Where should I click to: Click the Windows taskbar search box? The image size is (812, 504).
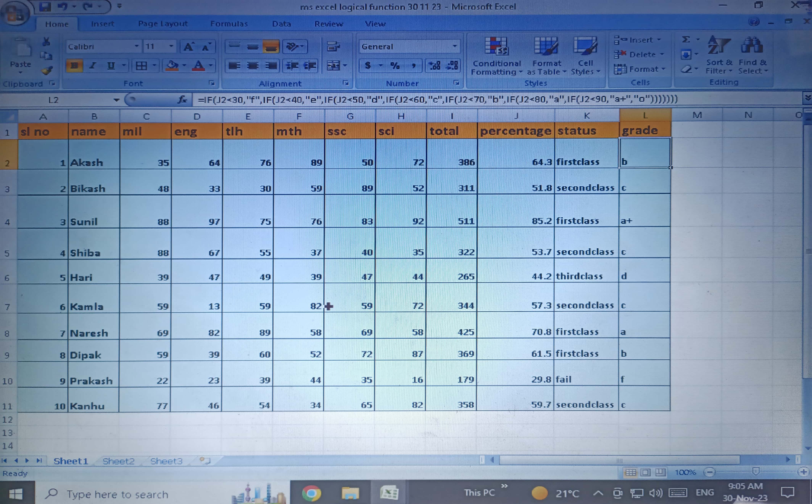[117, 494]
